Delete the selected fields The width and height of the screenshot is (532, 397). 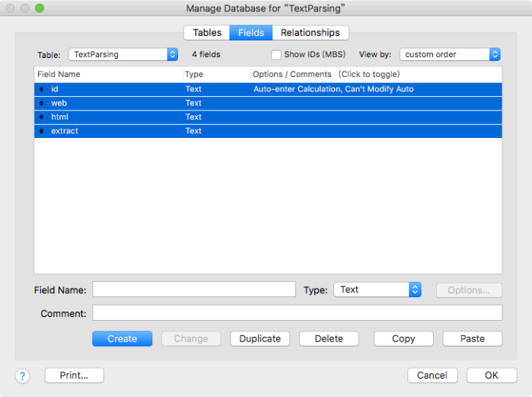click(x=329, y=338)
